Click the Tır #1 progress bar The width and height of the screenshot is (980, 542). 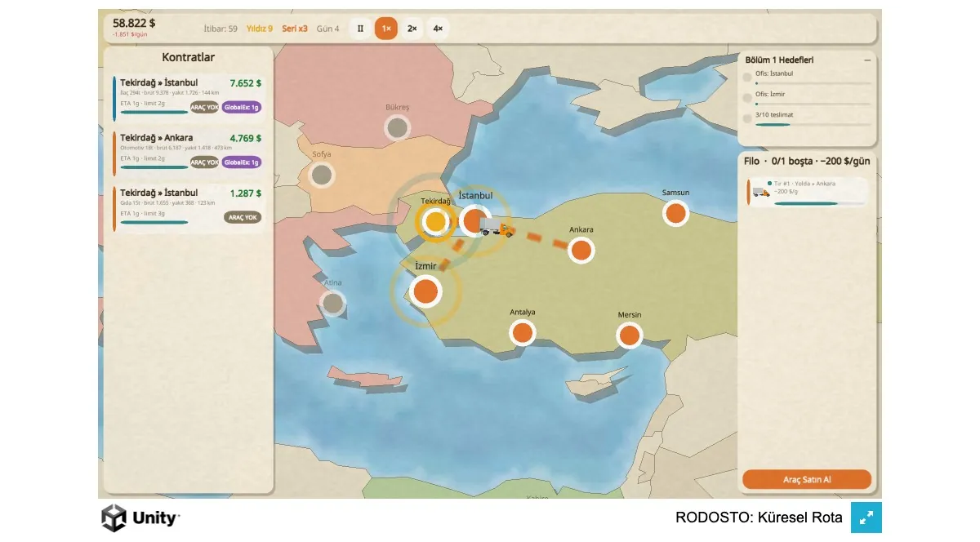click(x=818, y=203)
